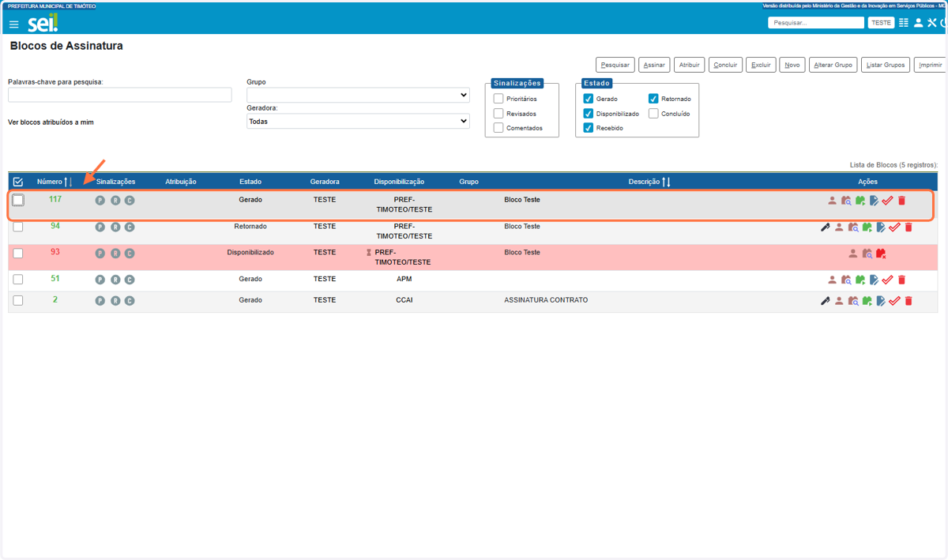View documents of block 117
This screenshot has height=560, width=948.
(x=846, y=201)
